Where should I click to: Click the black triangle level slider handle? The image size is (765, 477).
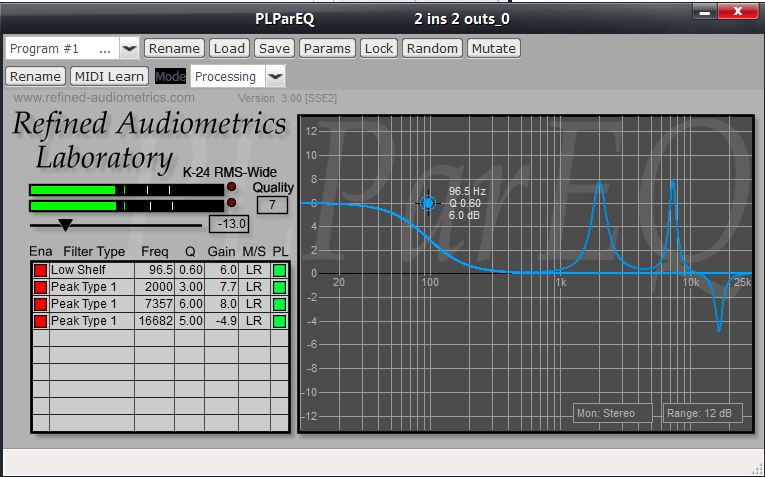click(x=65, y=225)
